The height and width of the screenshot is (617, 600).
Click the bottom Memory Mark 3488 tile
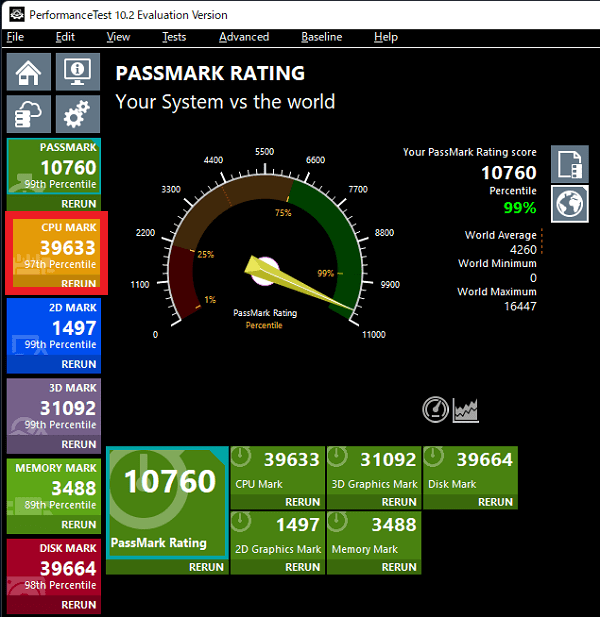pos(374,535)
